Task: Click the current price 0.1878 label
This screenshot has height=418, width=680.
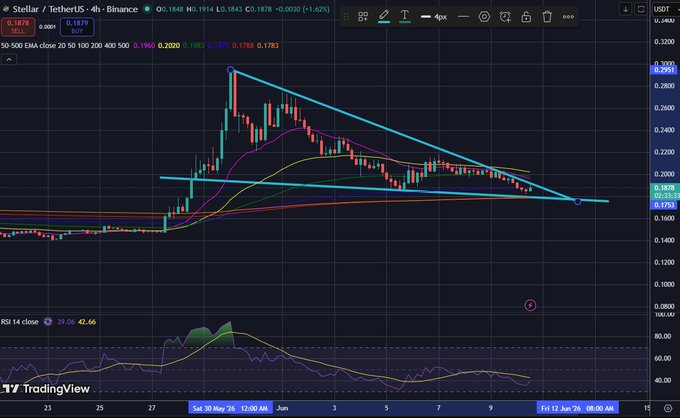Action: pyautogui.click(x=664, y=188)
